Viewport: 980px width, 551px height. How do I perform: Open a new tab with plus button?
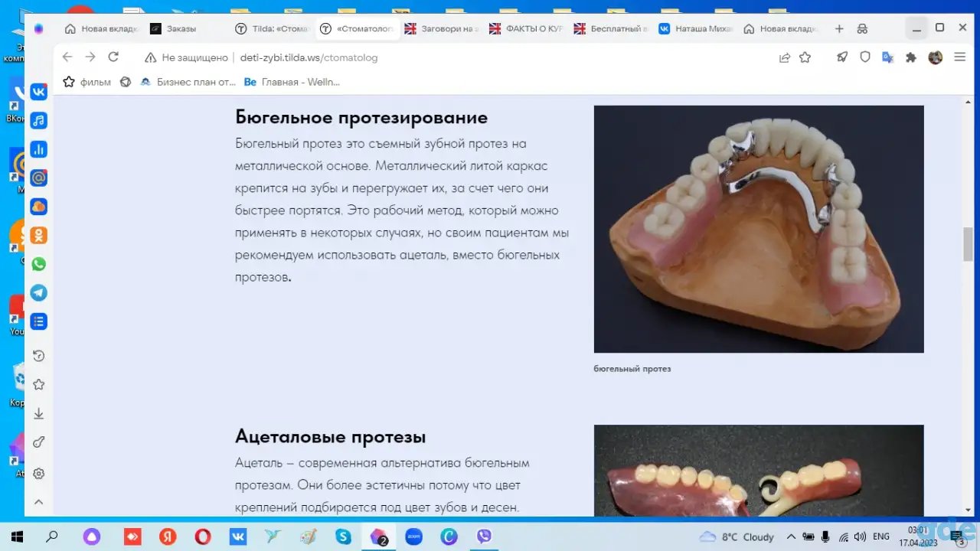839,28
